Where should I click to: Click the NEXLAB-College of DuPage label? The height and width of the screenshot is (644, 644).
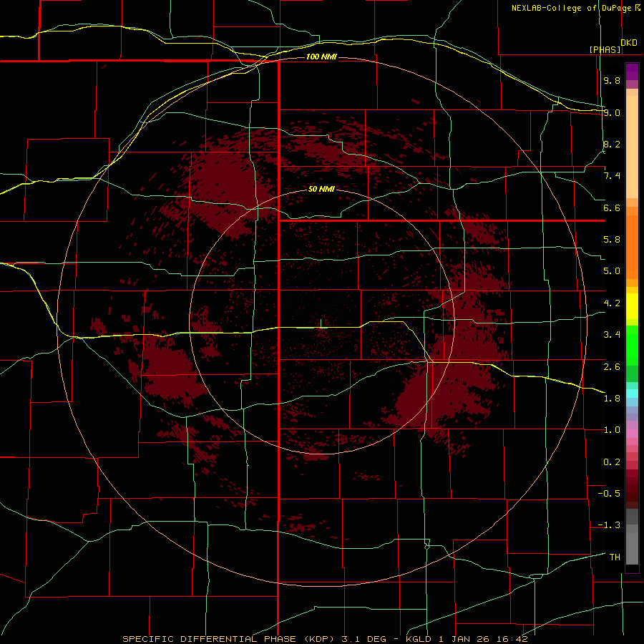pos(572,8)
